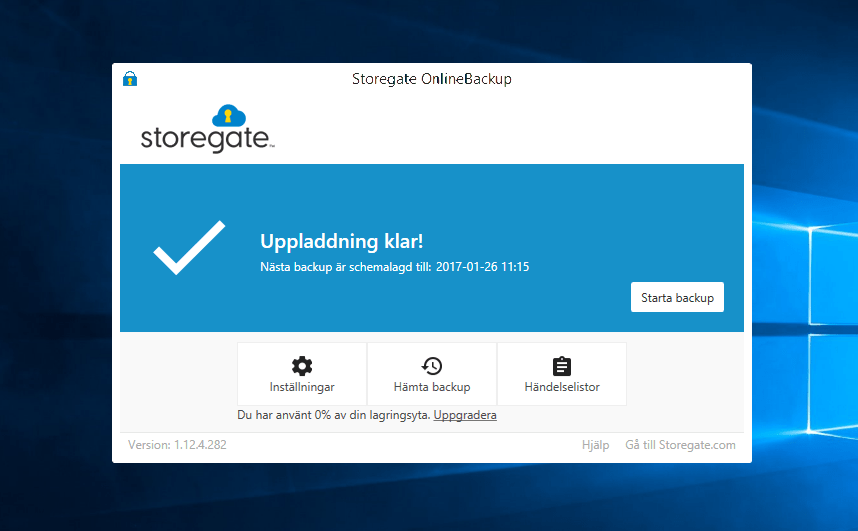Click the scheduled time 2017-01-26 11:15
858x531 pixels.
pos(483,267)
